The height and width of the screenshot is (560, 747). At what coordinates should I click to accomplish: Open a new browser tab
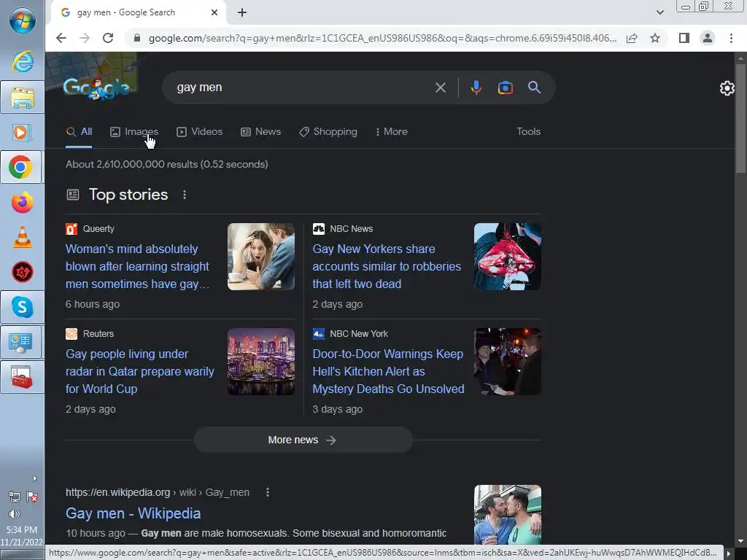pyautogui.click(x=242, y=12)
